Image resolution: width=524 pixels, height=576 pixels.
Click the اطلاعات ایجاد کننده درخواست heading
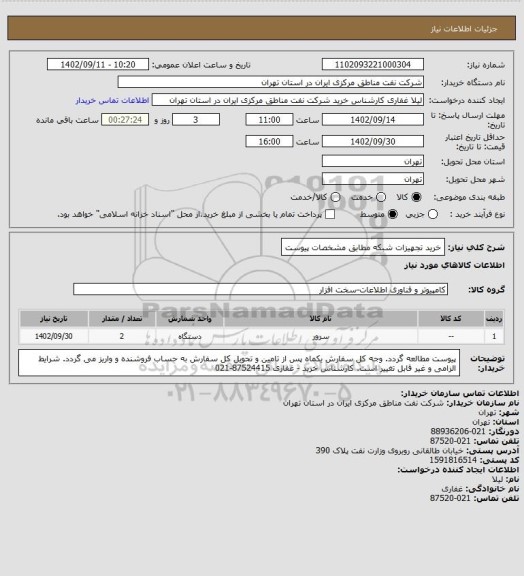tap(458, 469)
